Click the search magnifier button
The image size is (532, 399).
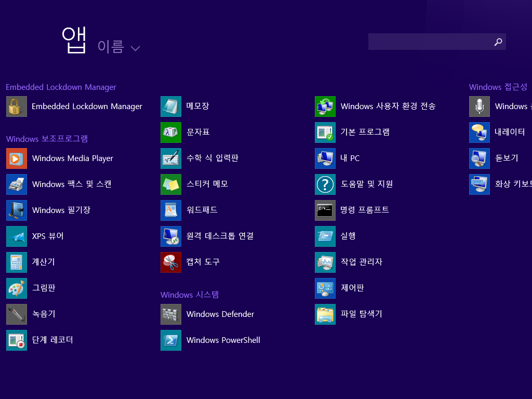click(x=498, y=42)
